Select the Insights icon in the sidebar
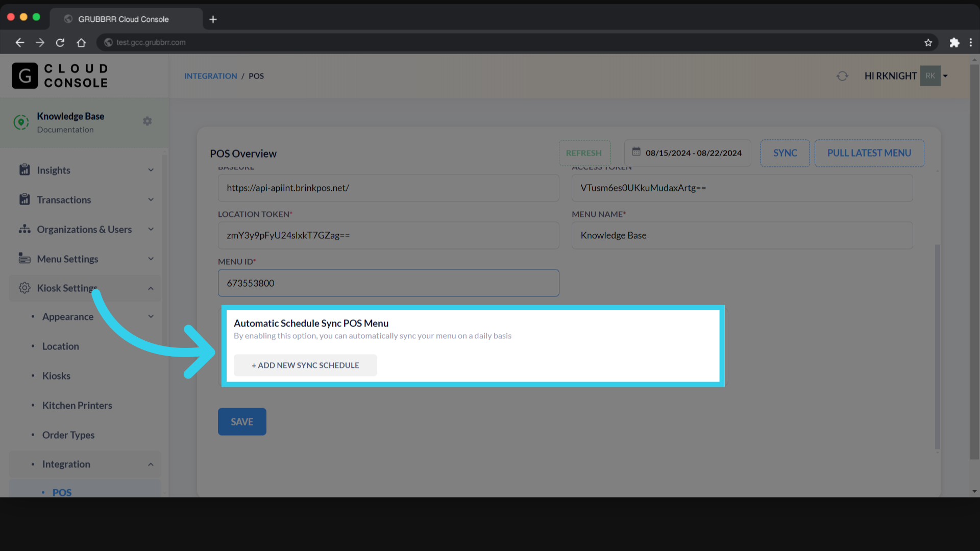The height and width of the screenshot is (551, 980). (24, 170)
